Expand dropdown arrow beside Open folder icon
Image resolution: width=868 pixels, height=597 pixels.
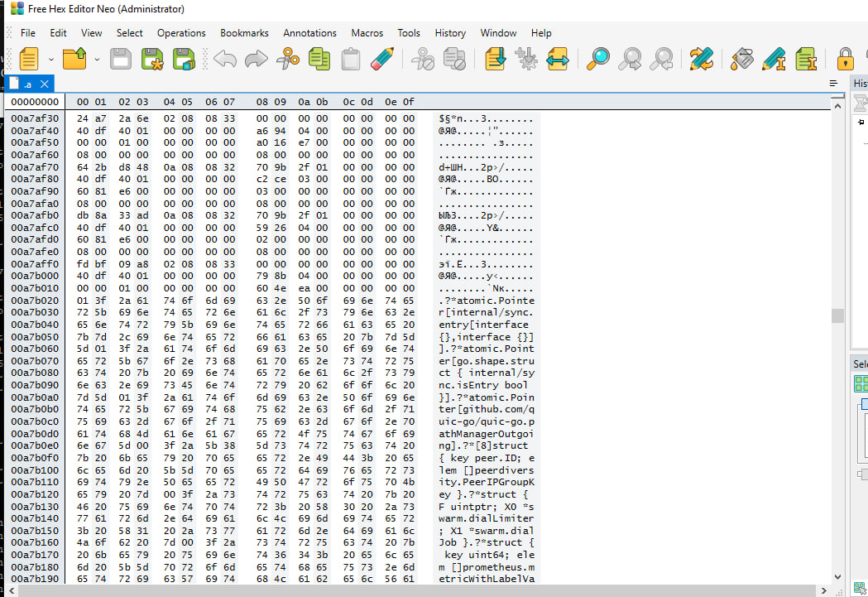coord(97,59)
